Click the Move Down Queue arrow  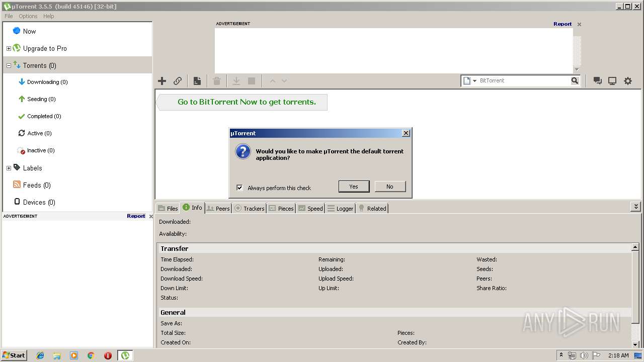pyautogui.click(x=284, y=81)
